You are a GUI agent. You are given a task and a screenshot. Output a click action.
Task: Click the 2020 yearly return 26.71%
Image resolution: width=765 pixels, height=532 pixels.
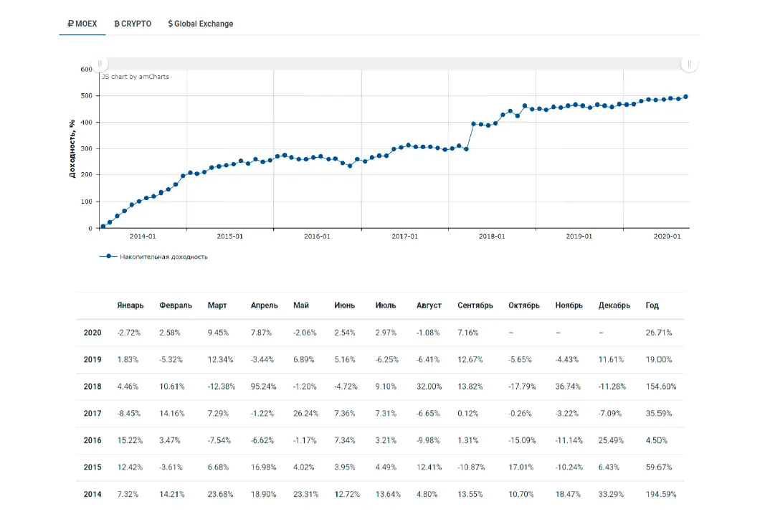[659, 333]
